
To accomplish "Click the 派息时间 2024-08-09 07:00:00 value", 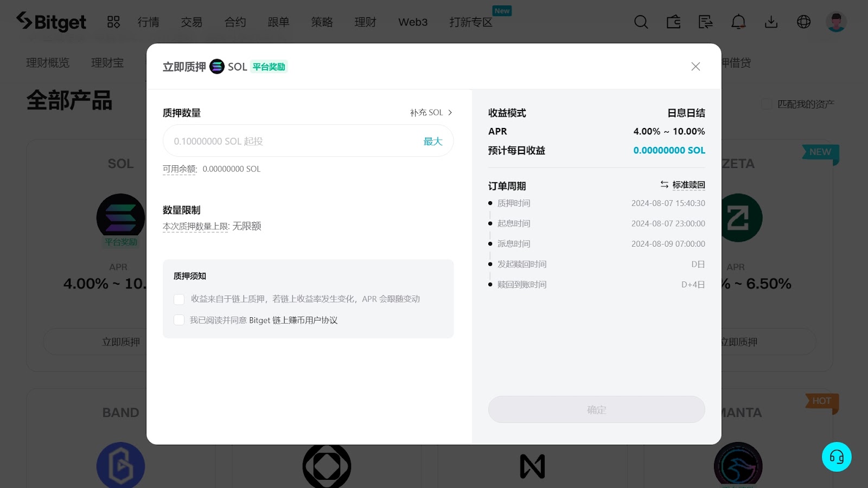I will tap(668, 244).
